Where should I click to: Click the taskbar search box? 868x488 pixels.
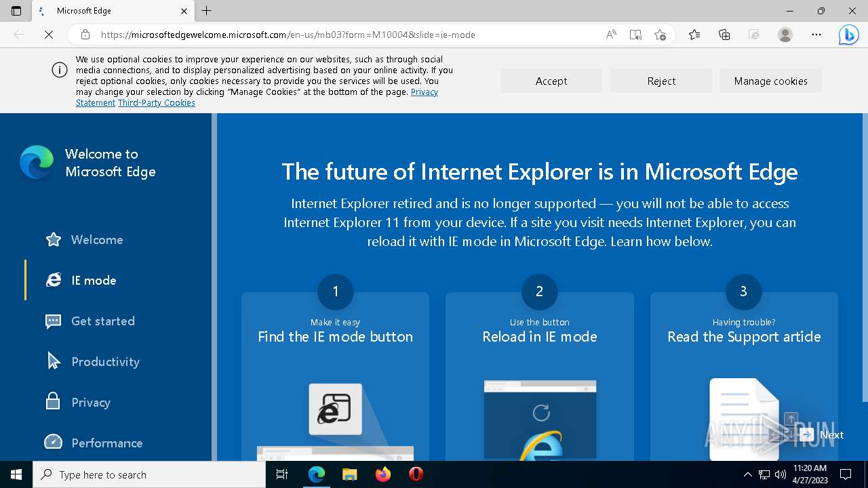(x=149, y=474)
